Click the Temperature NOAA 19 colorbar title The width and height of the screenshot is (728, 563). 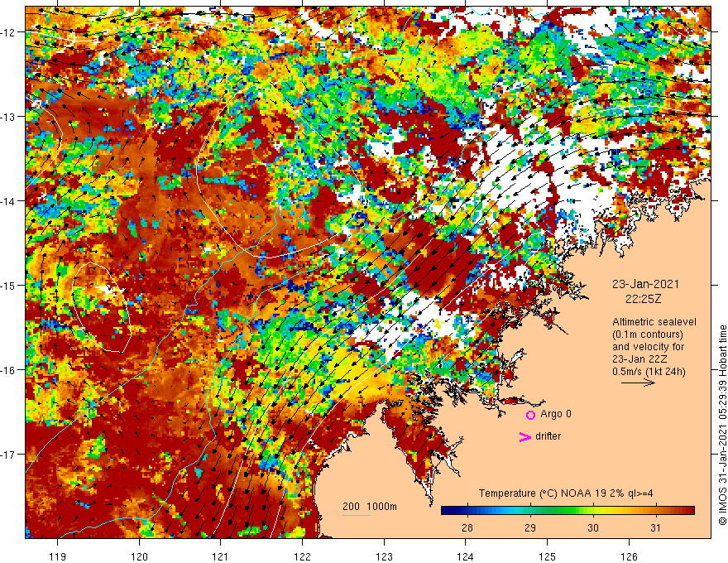566,493
